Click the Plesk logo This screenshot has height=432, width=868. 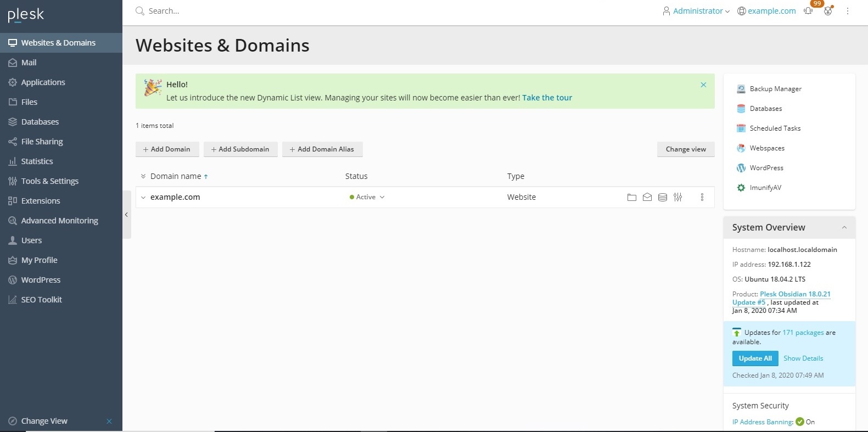(26, 15)
